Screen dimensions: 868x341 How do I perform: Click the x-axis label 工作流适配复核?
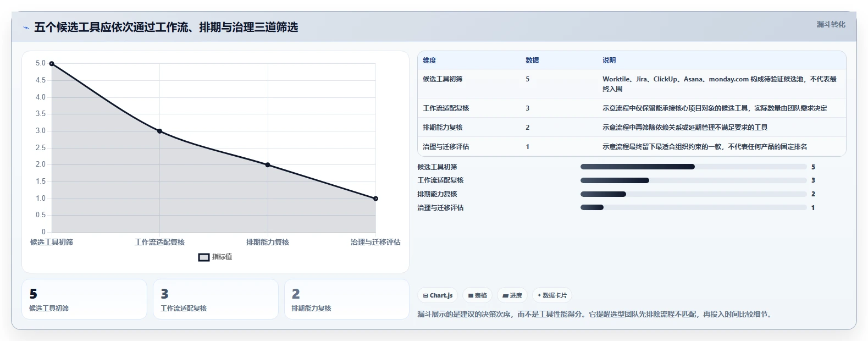click(159, 242)
